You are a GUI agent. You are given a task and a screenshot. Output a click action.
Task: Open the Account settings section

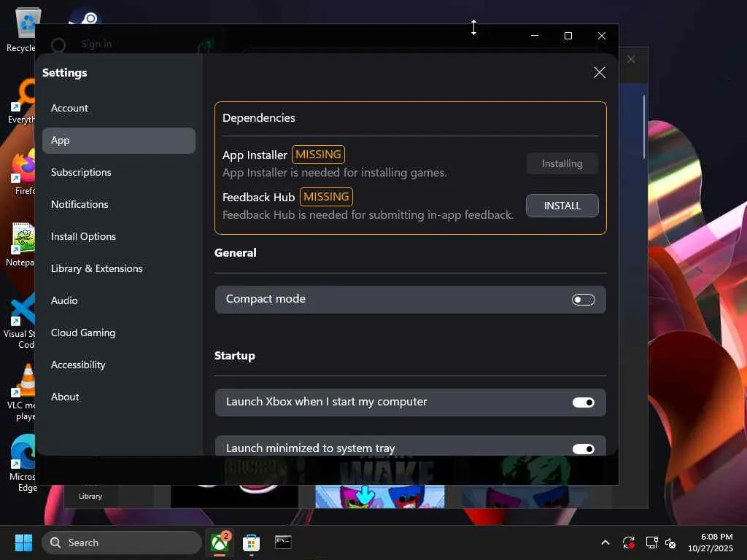coord(69,108)
